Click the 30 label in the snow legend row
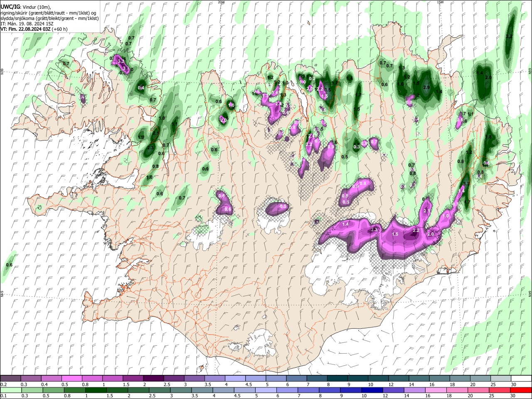Image resolution: width=532 pixels, height=399 pixels. pos(514,384)
